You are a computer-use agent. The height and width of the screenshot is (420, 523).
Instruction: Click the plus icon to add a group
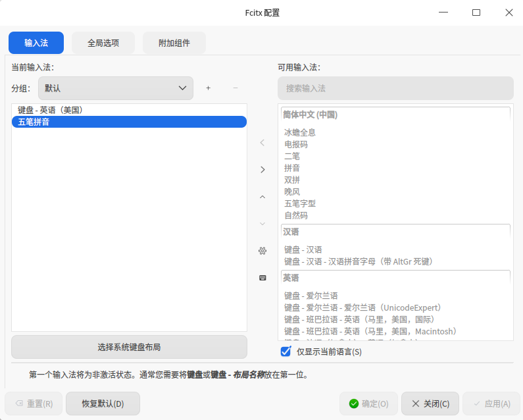[208, 88]
